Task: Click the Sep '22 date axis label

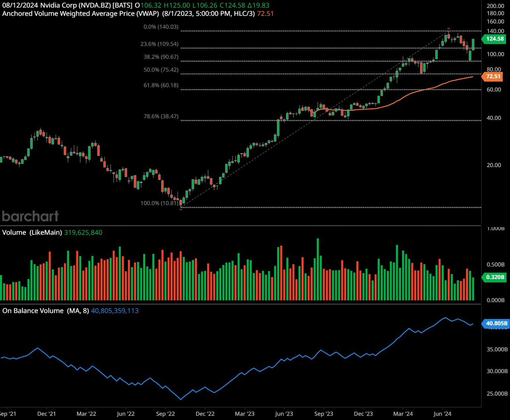Action: click(165, 414)
